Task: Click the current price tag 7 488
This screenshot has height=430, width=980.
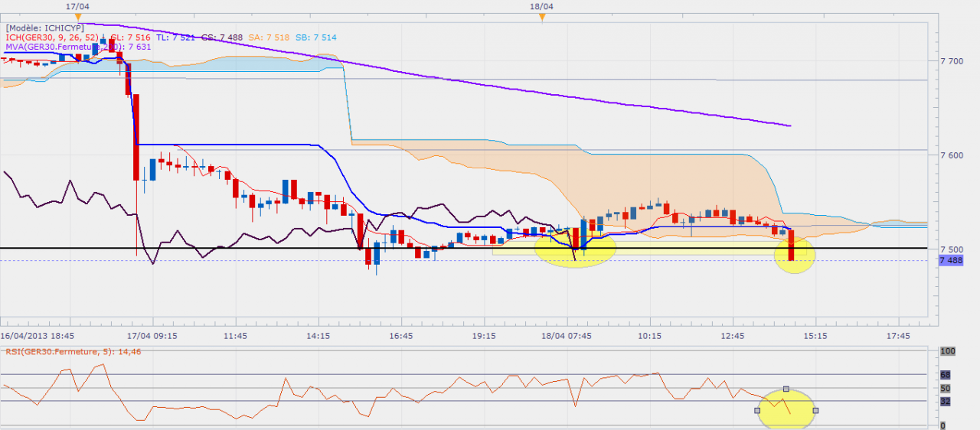Action: [x=952, y=261]
